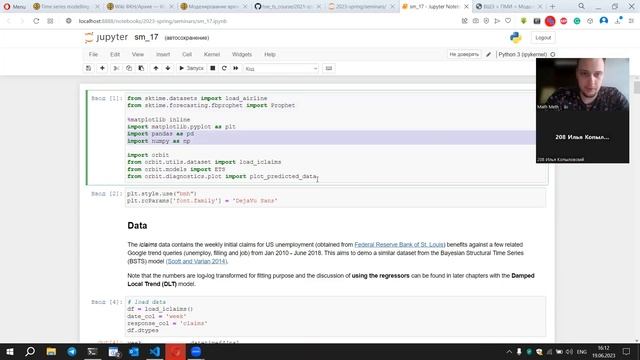Take a snapshot with the camera icon

click(x=476, y=21)
